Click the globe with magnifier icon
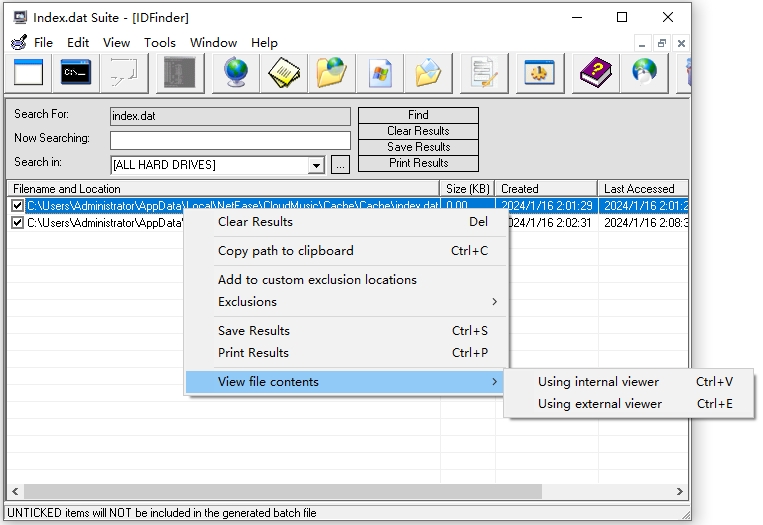 tap(644, 73)
